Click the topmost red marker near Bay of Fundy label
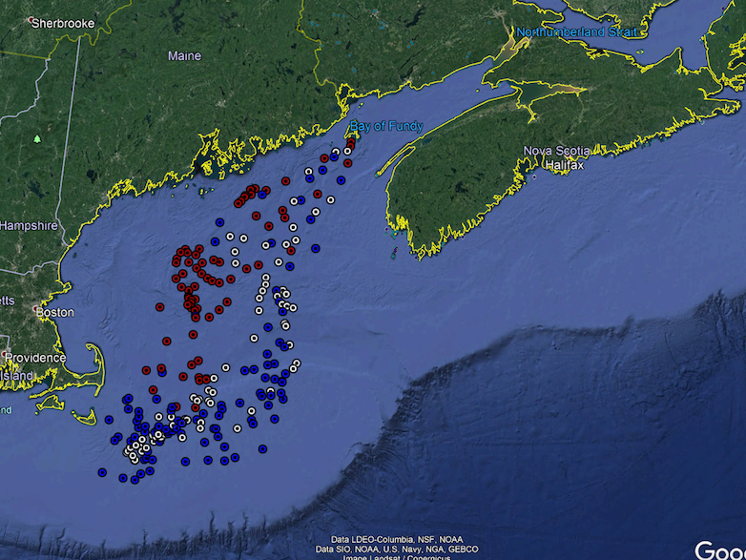This screenshot has height=560, width=746. (352, 141)
